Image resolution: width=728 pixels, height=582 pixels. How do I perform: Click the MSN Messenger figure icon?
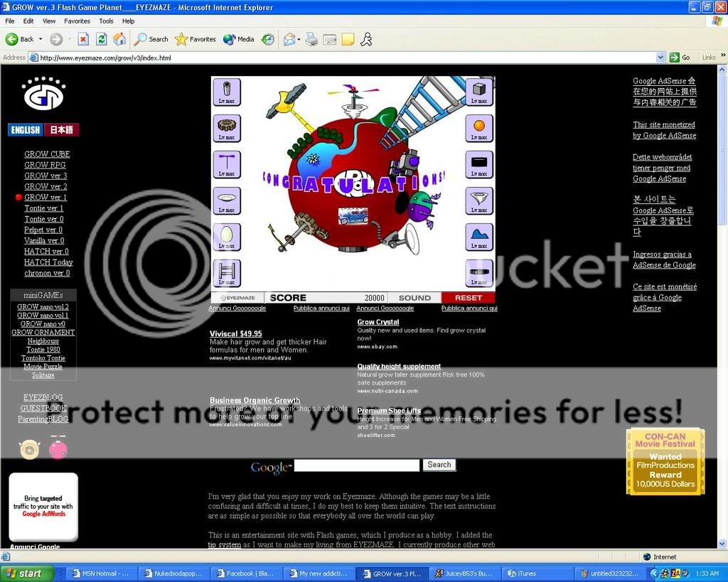(x=366, y=40)
